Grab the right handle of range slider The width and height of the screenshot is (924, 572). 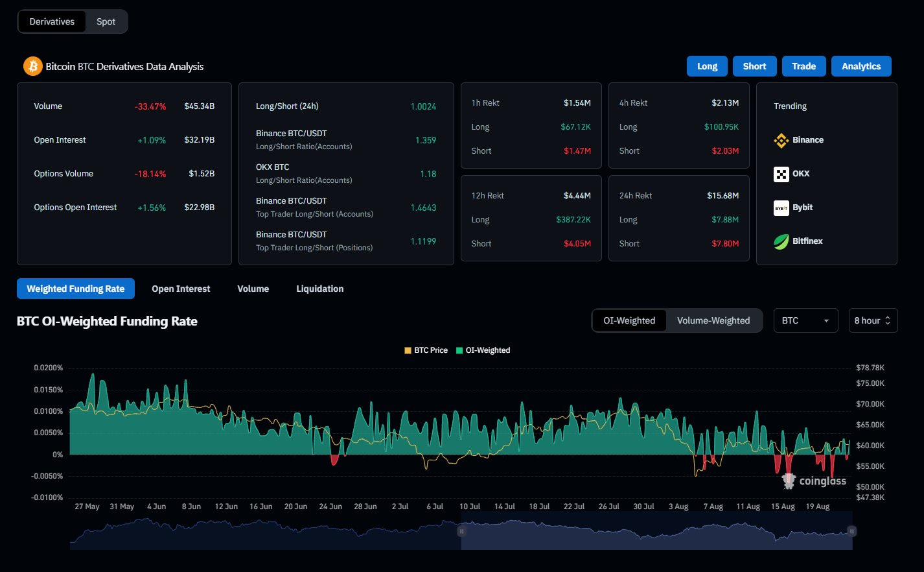point(851,531)
